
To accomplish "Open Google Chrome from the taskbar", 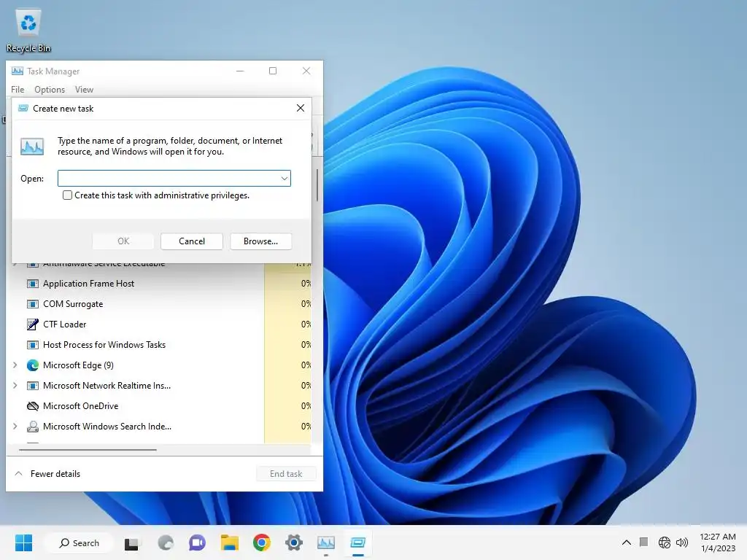I will 262,542.
